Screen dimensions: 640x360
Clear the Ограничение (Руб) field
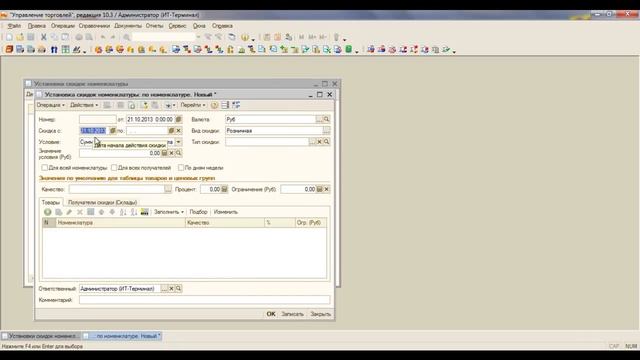pos(327,189)
